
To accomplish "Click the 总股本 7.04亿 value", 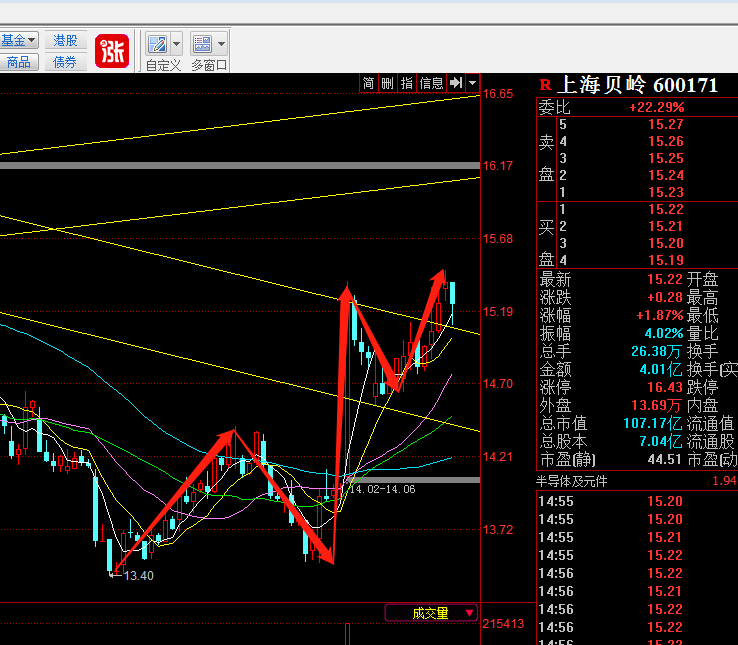I will (661, 441).
